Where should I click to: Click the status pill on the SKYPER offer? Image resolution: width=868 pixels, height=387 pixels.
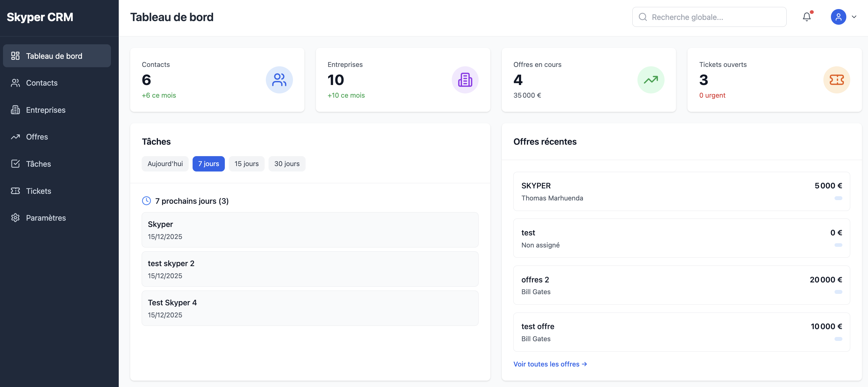838,198
